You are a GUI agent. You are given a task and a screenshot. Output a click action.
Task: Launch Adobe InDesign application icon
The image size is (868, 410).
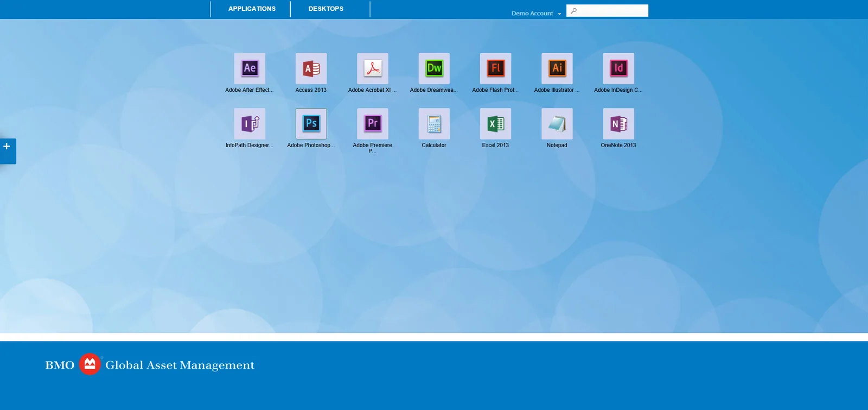tap(618, 68)
